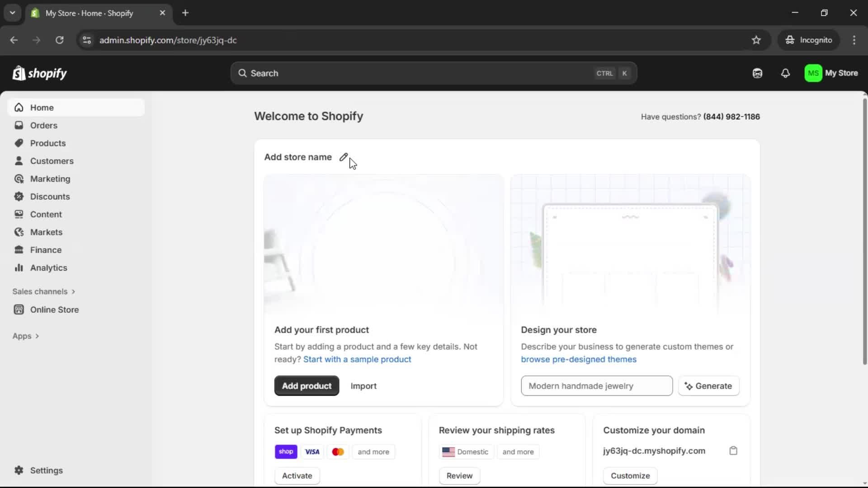The image size is (868, 488).
Task: Open browse pre-designed themes link
Action: [579, 360]
